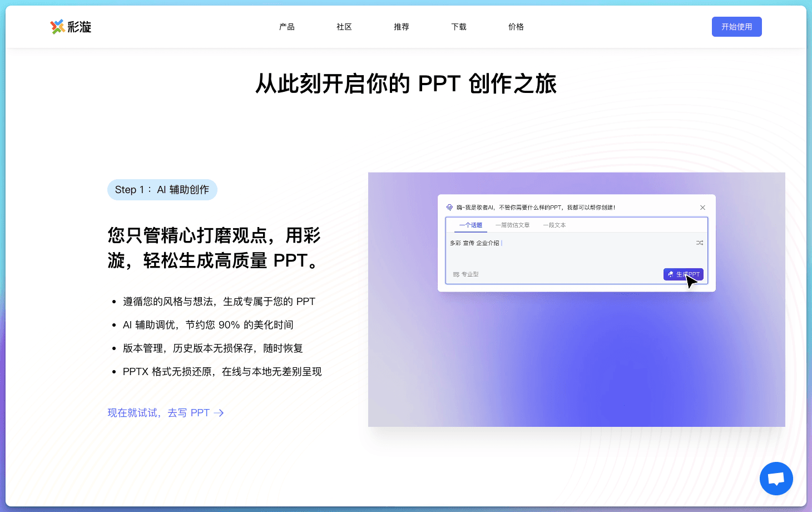This screenshot has width=812, height=512.
Task: Open the 社区 menu item
Action: [344, 27]
